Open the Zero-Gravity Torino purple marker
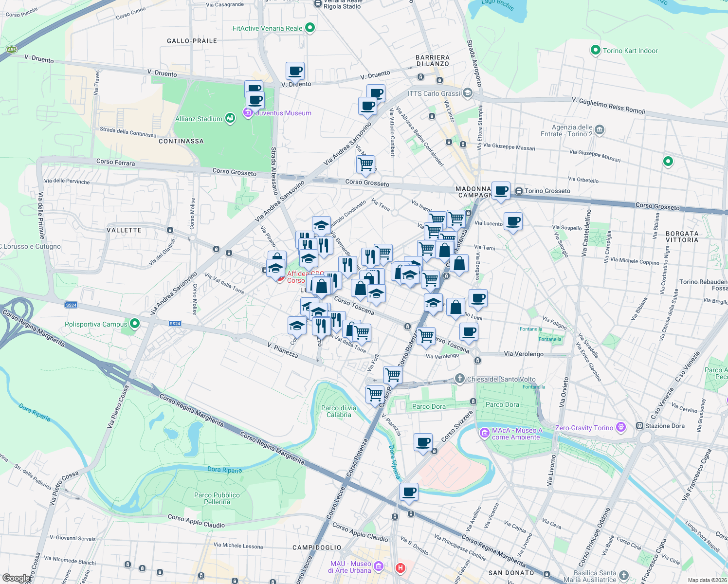 [620, 427]
